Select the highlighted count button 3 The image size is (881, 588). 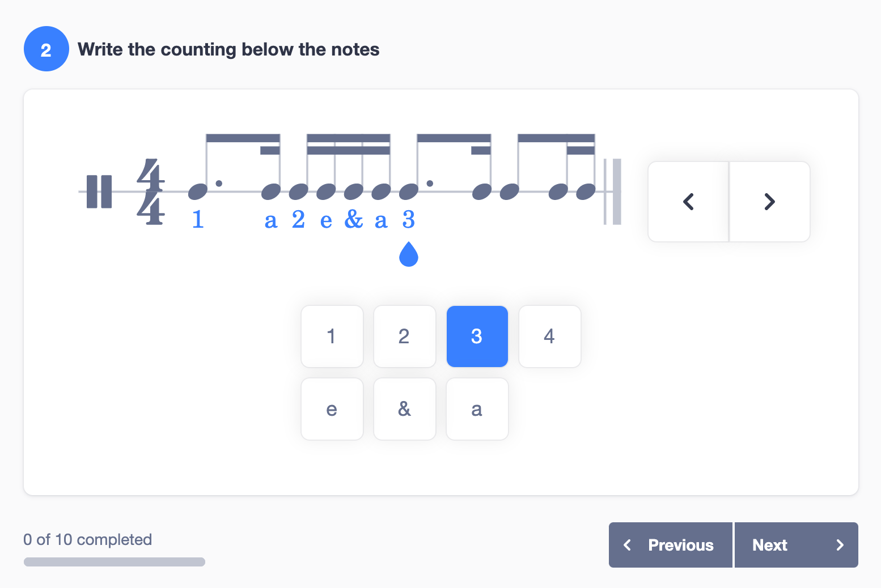click(477, 336)
